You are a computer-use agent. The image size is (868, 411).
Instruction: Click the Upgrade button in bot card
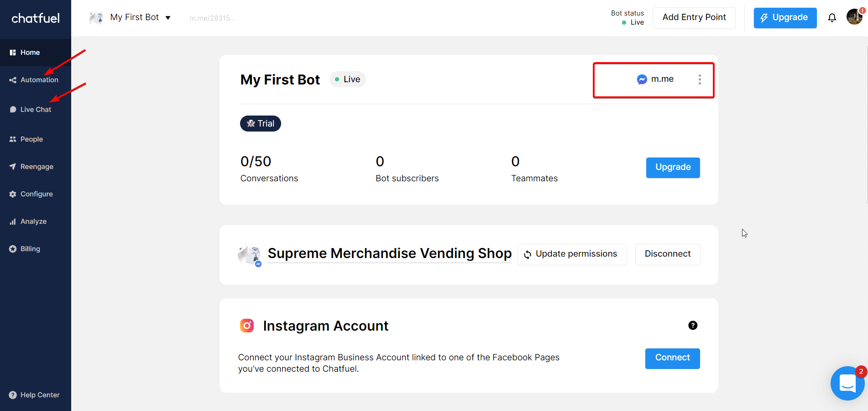[673, 168]
